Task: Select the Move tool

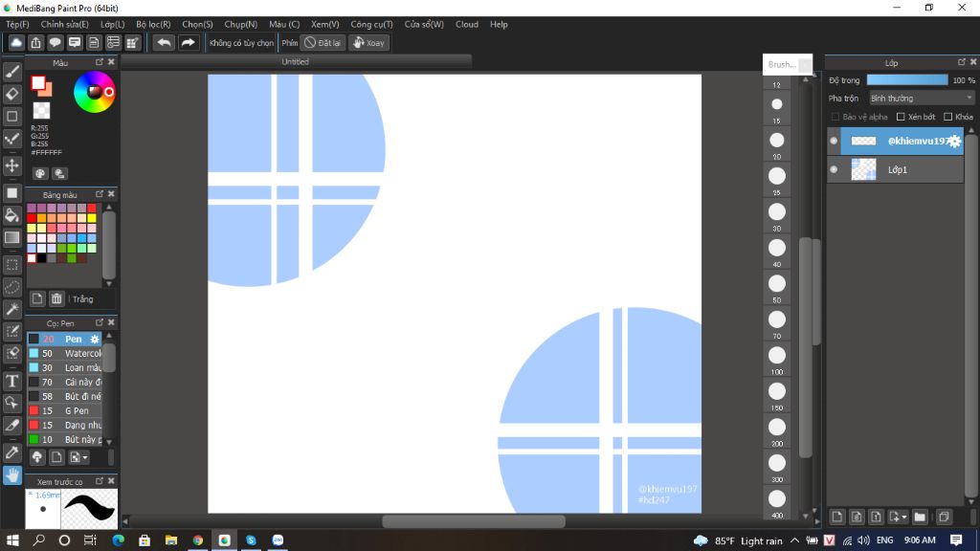Action: coord(11,165)
